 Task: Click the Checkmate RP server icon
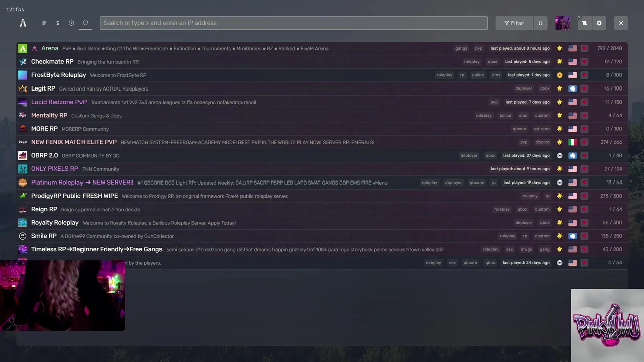[23, 62]
